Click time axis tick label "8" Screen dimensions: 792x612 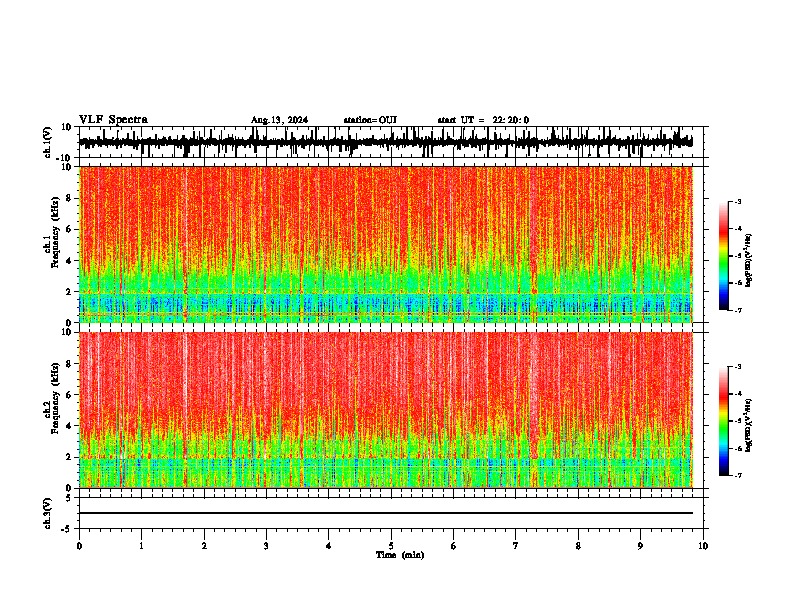click(x=578, y=546)
